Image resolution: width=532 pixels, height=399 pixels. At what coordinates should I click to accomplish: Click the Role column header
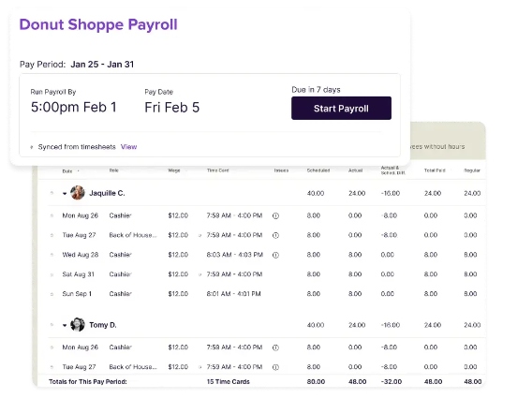tap(114, 170)
